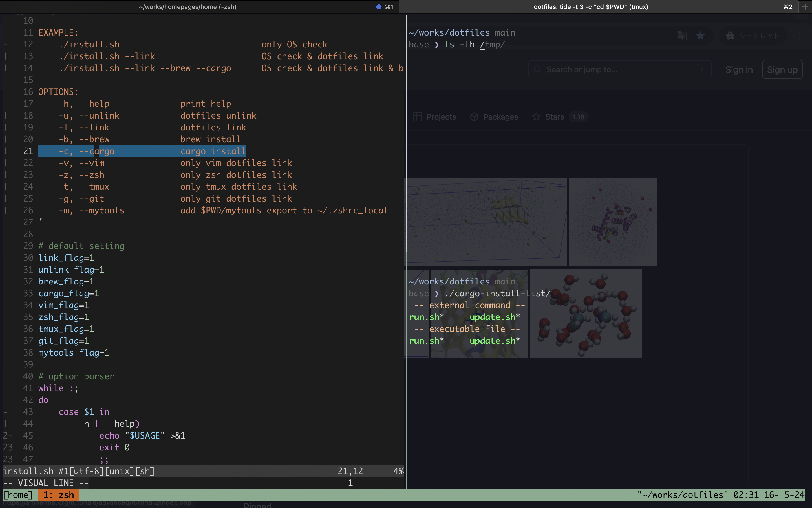
Task: Click the 'echo "$USAGE" >&1' line
Action: pyautogui.click(x=142, y=435)
